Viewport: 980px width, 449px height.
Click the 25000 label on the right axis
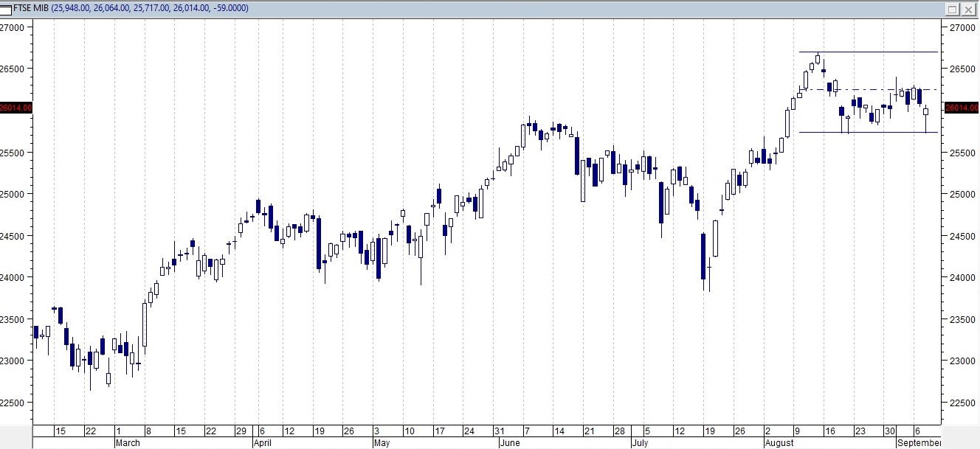pyautogui.click(x=962, y=195)
